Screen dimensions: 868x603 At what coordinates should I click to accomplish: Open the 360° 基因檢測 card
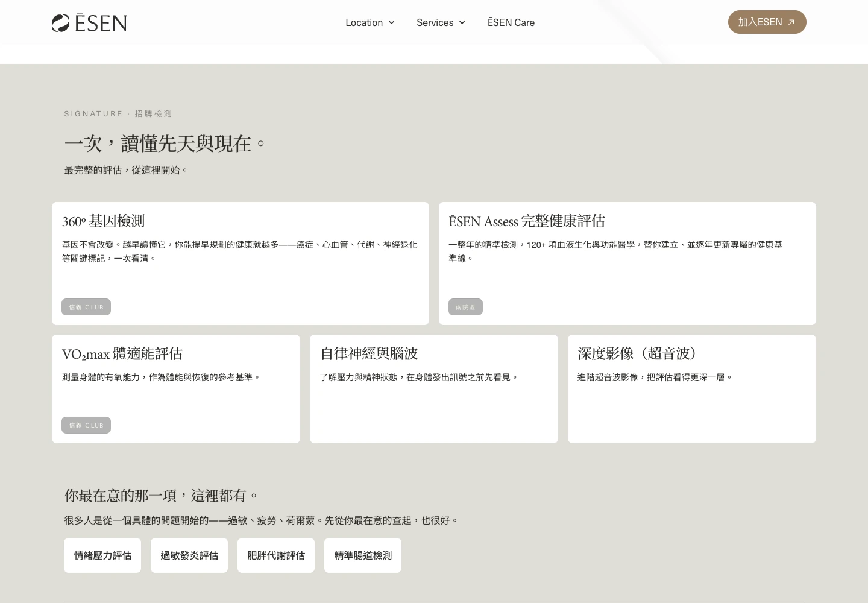[241, 264]
